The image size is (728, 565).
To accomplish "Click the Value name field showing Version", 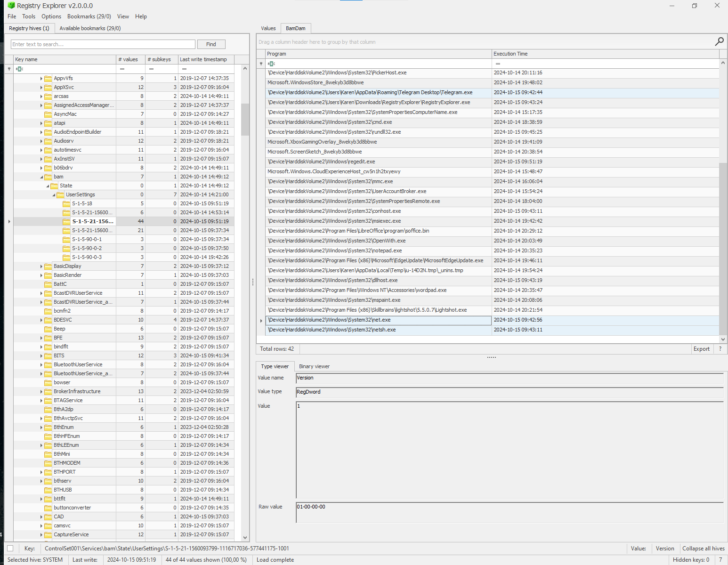I will (510, 378).
